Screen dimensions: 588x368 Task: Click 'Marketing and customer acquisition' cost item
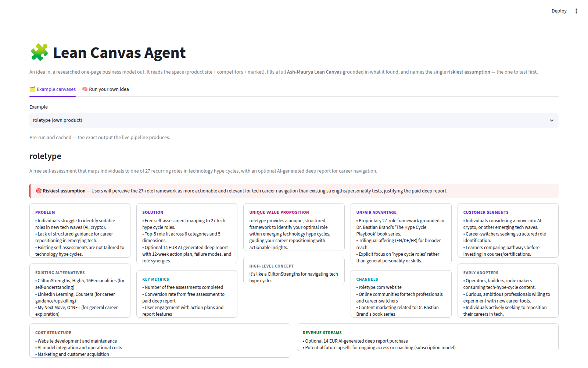click(x=72, y=354)
